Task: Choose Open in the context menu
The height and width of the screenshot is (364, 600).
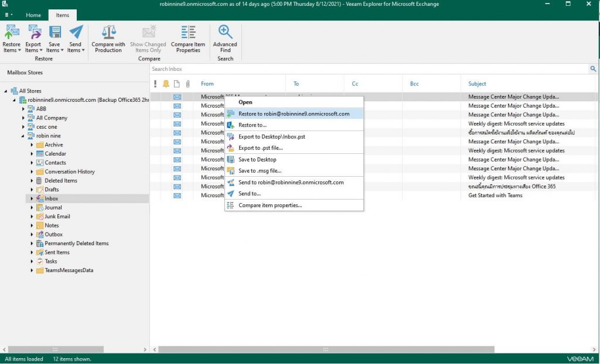Action: 294,102
